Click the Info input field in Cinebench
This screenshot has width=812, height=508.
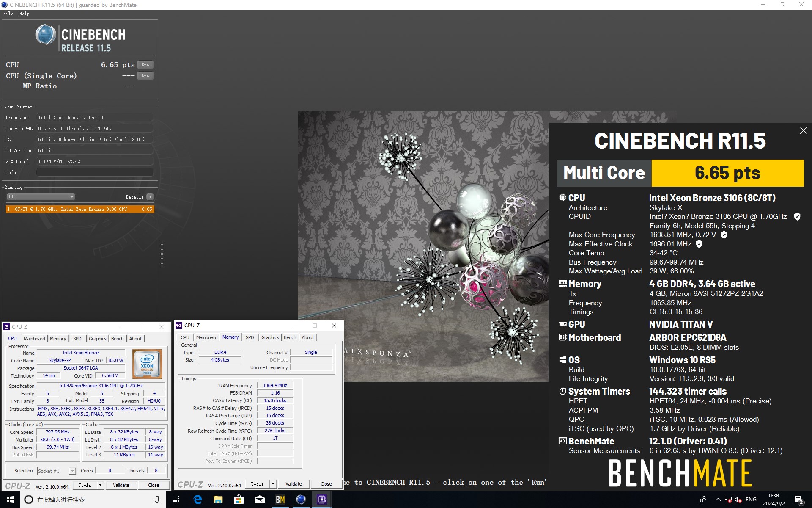click(x=95, y=172)
